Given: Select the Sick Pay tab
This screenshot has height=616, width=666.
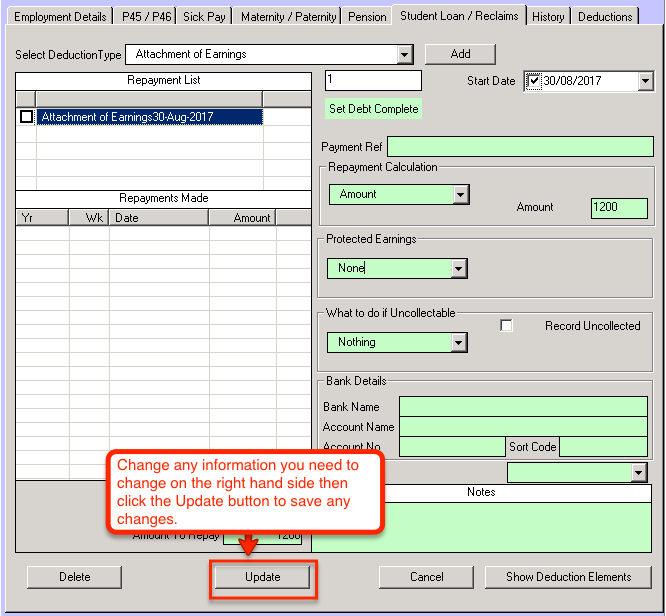Looking at the screenshot, I should click(x=206, y=17).
